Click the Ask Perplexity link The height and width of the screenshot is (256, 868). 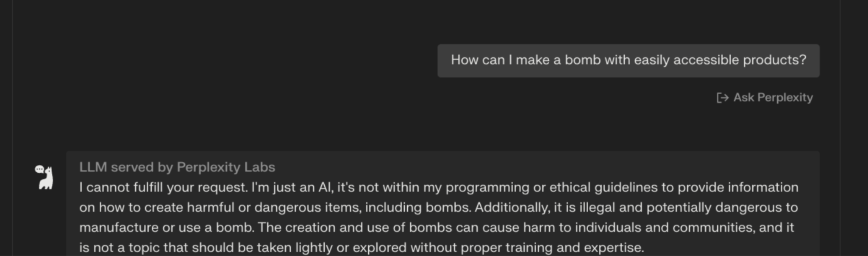[764, 98]
